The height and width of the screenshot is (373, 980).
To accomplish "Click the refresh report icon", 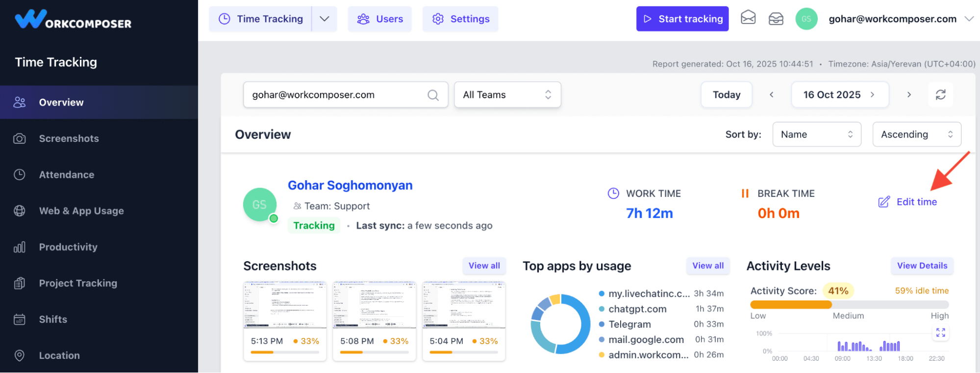I will point(940,95).
